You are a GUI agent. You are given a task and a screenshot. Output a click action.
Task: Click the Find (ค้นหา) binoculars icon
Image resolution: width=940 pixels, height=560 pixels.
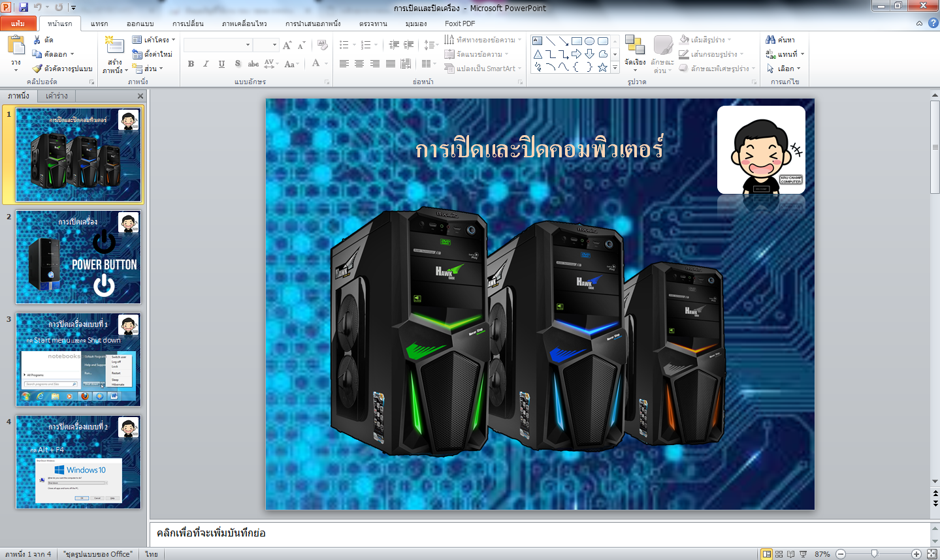coord(771,40)
